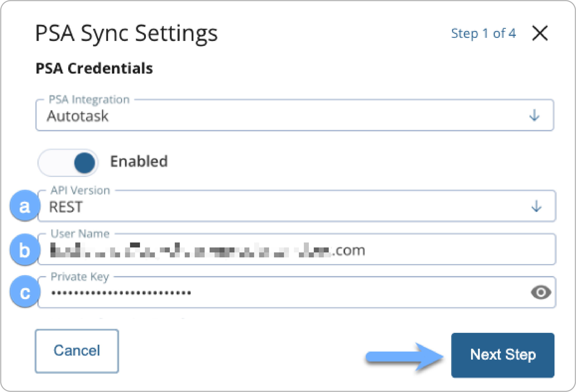Click the blue 'a' annotation badge
This screenshot has width=576, height=392.
coord(25,206)
